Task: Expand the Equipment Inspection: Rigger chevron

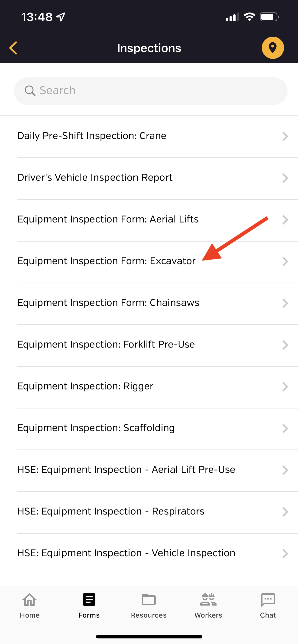Action: click(x=285, y=387)
